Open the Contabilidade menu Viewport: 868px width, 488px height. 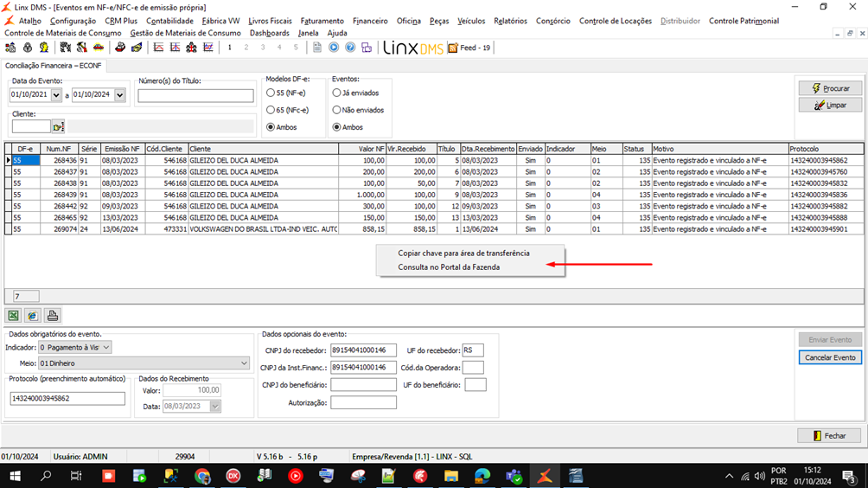point(169,21)
